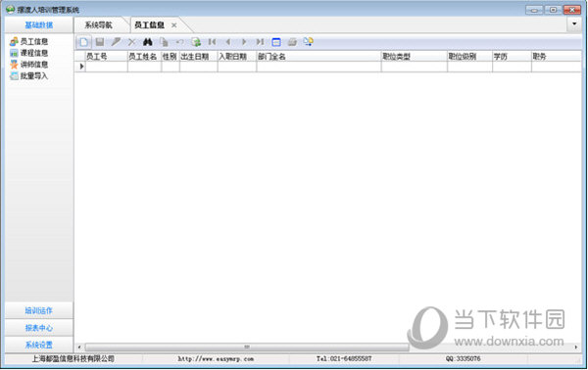588x370 pixels.
Task: Click the refresh icon in the toolbar
Action: (x=196, y=42)
